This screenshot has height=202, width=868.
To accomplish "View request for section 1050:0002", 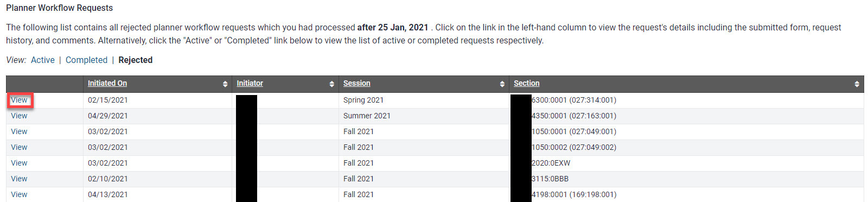I will pyautogui.click(x=19, y=147).
